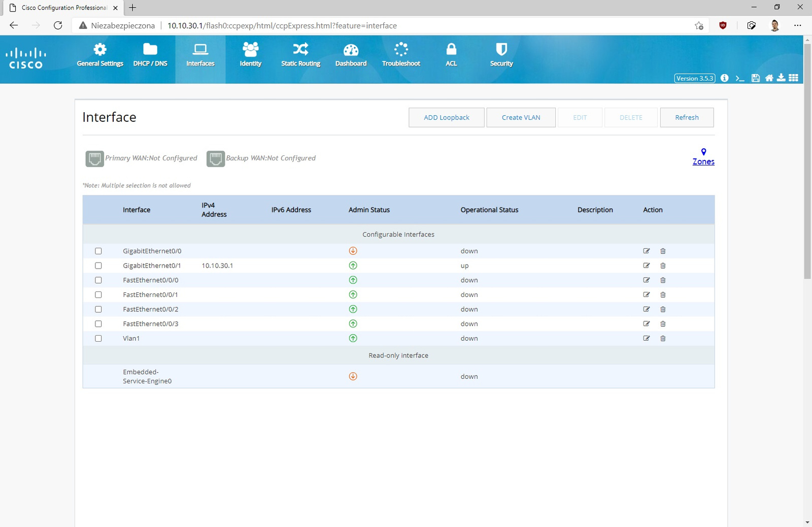812x527 pixels.
Task: Click the info icon beside Version 3.5.3
Action: 725,78
